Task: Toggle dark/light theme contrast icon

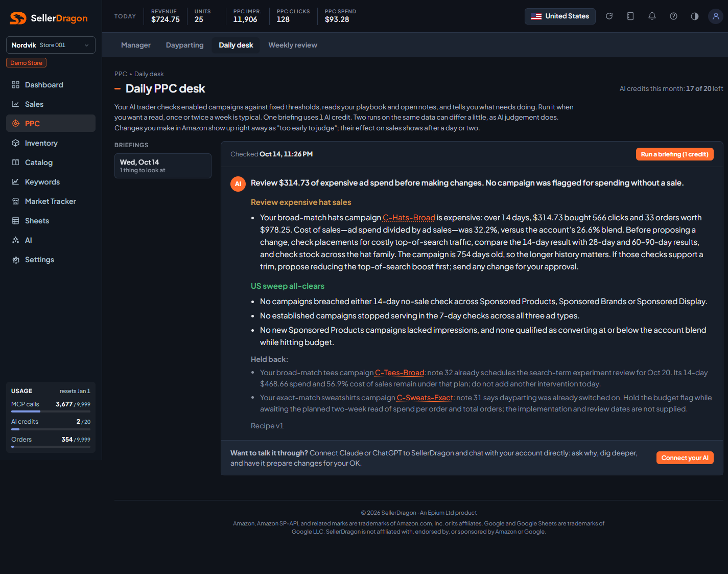Action: 695,16
